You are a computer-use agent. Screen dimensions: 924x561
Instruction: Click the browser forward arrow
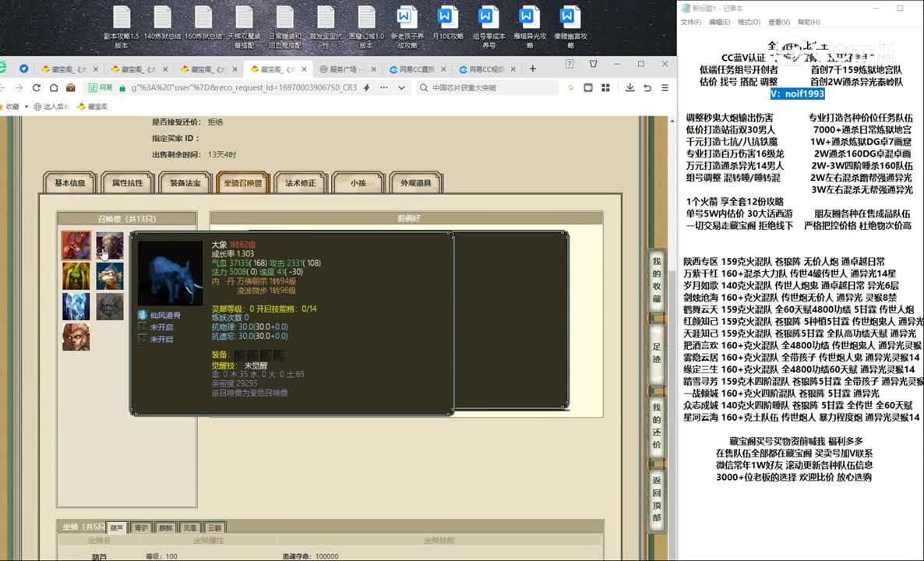click(19, 87)
